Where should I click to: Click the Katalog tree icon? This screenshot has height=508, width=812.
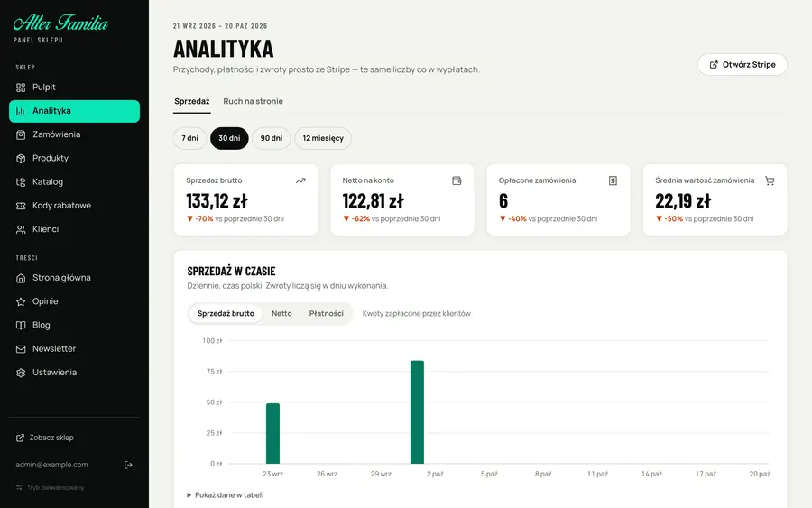point(21,182)
